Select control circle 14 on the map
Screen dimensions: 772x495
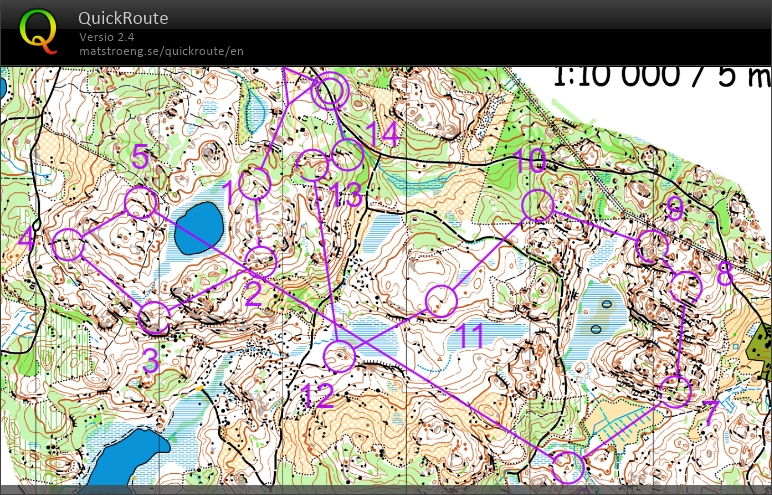coord(347,155)
